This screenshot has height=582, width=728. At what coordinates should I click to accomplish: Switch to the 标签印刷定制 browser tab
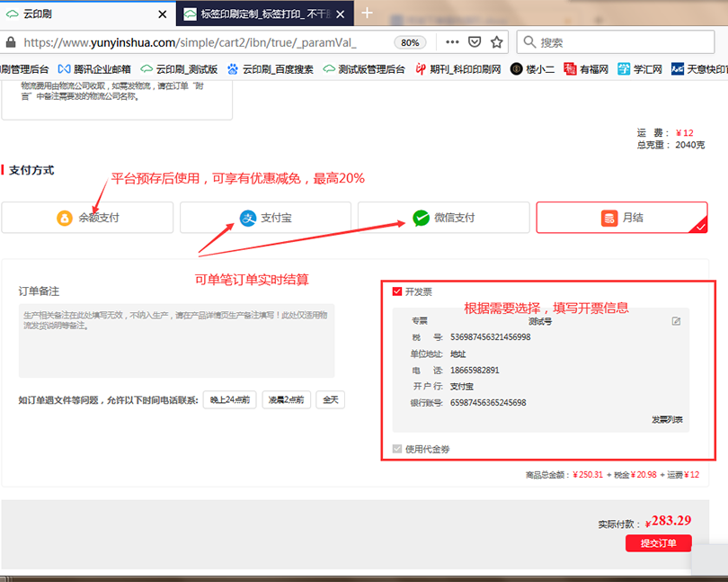261,14
